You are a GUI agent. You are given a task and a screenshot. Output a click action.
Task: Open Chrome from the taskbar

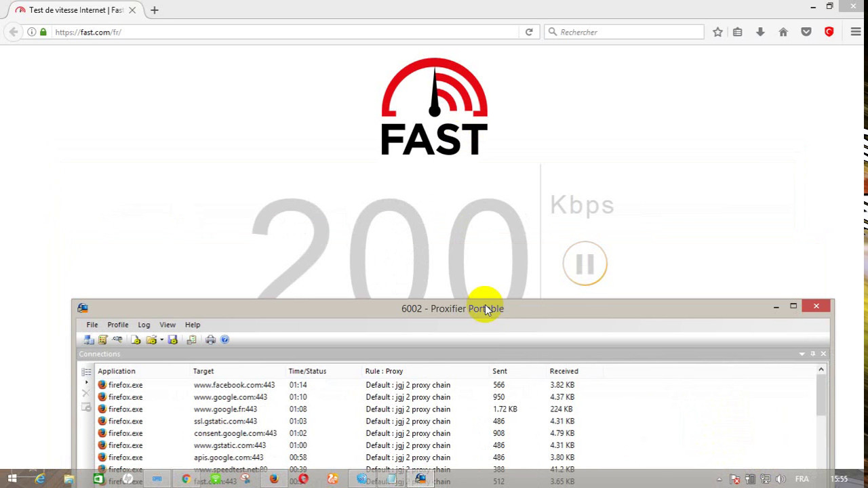click(x=186, y=479)
